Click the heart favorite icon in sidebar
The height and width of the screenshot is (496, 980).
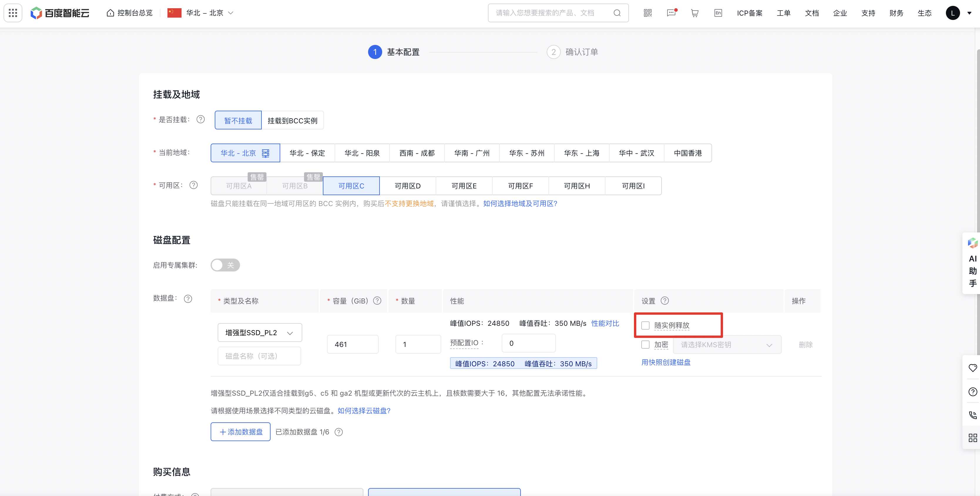tap(972, 368)
